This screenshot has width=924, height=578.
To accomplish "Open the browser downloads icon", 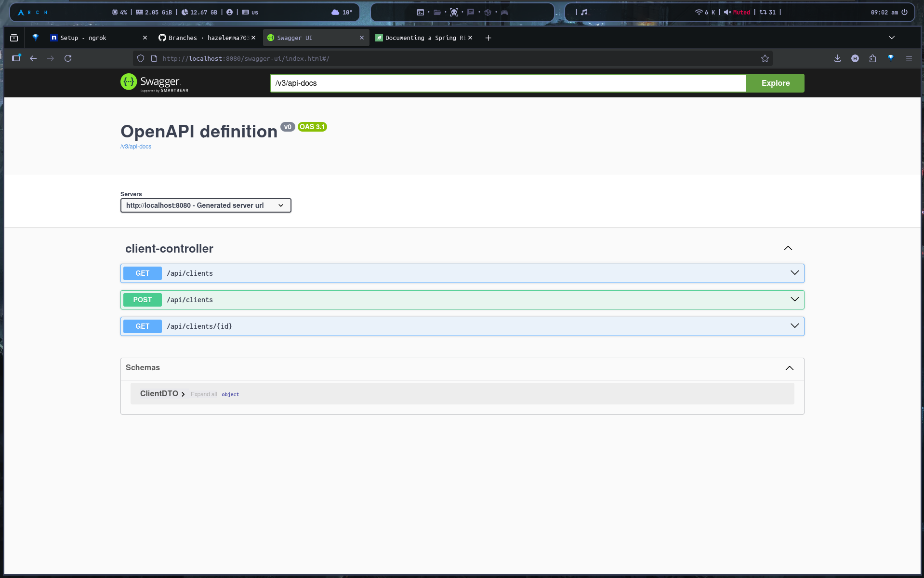I will tap(837, 58).
